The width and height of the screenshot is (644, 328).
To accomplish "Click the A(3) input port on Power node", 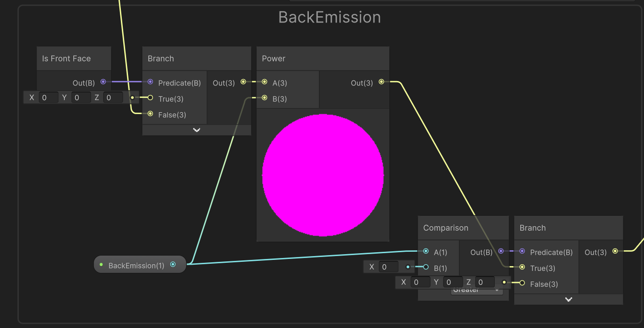I will coord(265,82).
